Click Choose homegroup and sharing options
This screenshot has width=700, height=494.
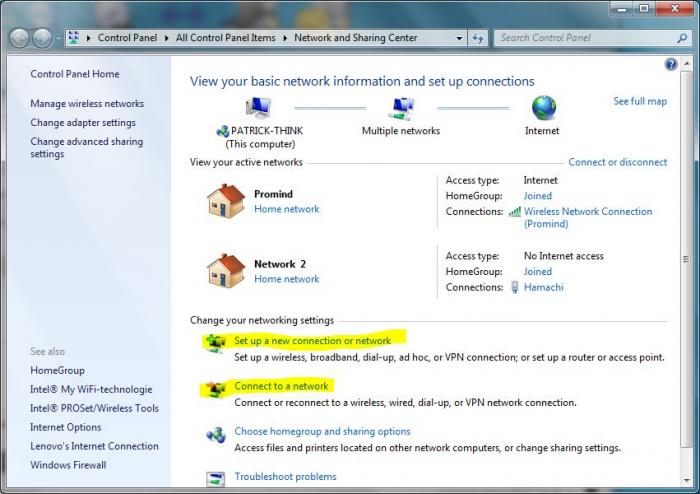(322, 432)
